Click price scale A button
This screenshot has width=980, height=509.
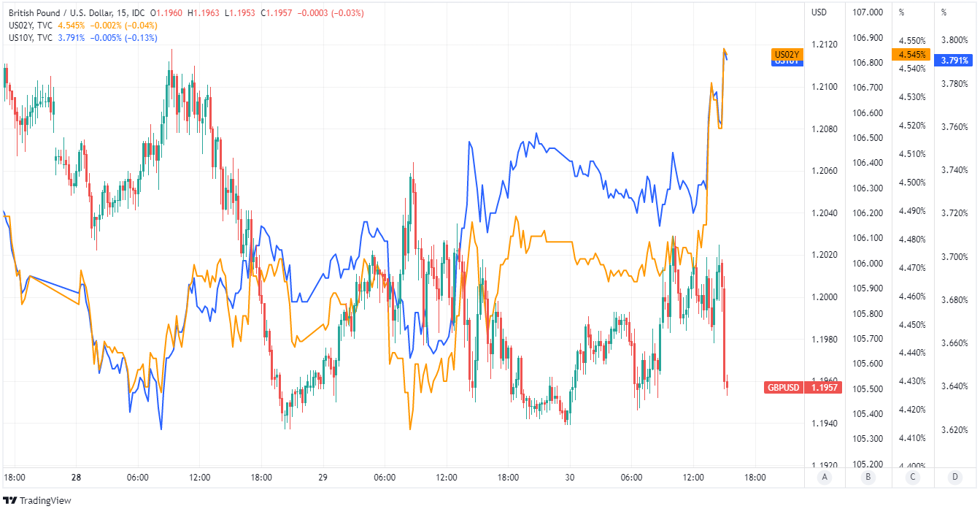click(824, 478)
